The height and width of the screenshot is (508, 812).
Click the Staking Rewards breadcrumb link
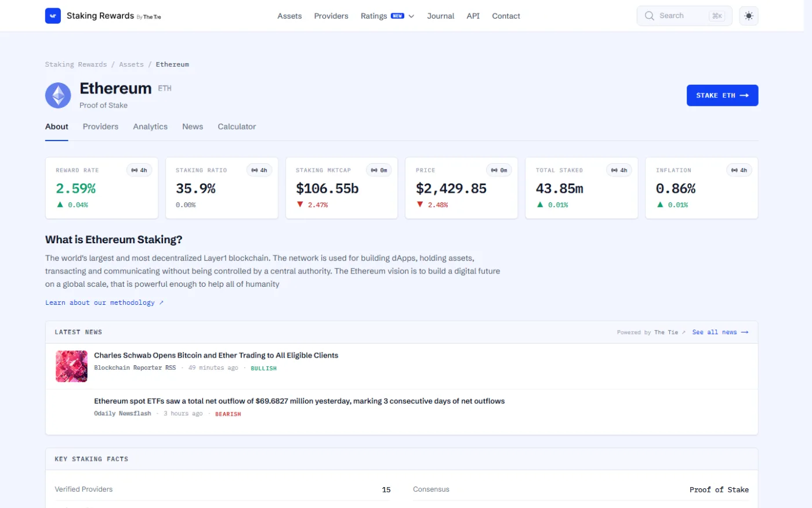[x=76, y=64]
